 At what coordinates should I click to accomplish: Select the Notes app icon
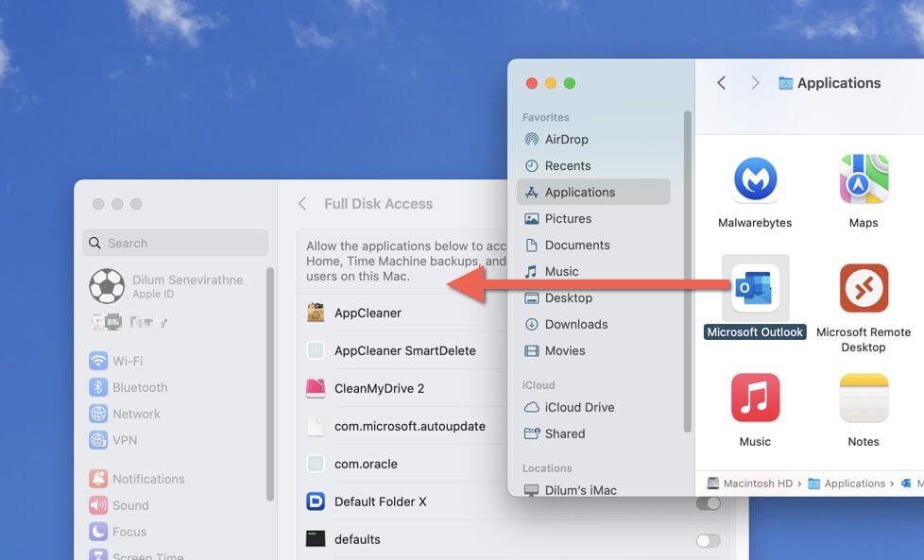pyautogui.click(x=864, y=398)
